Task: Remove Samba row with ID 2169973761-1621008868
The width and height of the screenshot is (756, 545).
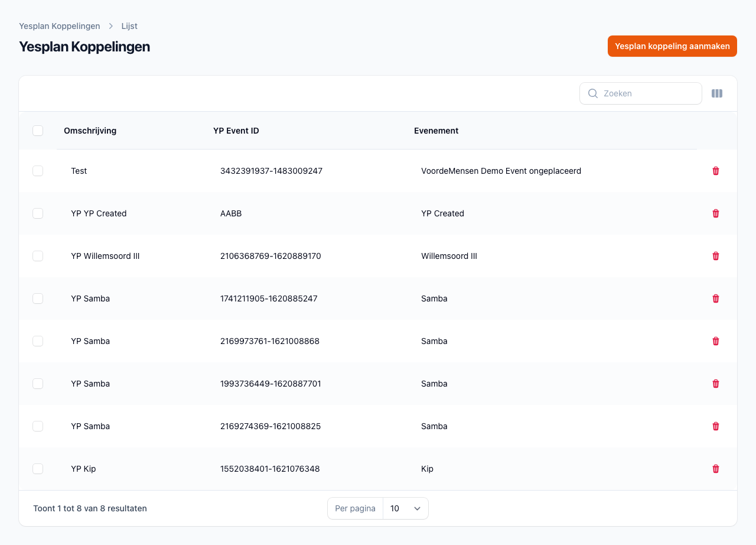Action: (x=716, y=341)
